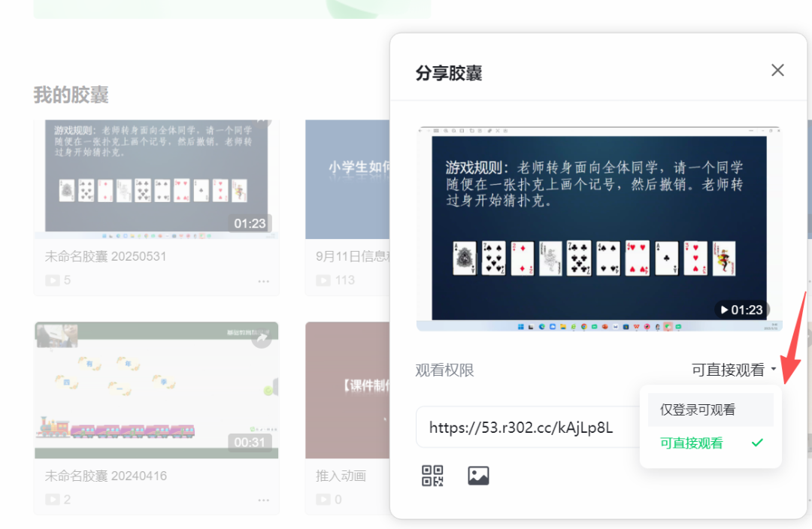Click thumbnail of 未命名胶囊 20240416
Viewport: 812px width, 529px height.
(156, 389)
